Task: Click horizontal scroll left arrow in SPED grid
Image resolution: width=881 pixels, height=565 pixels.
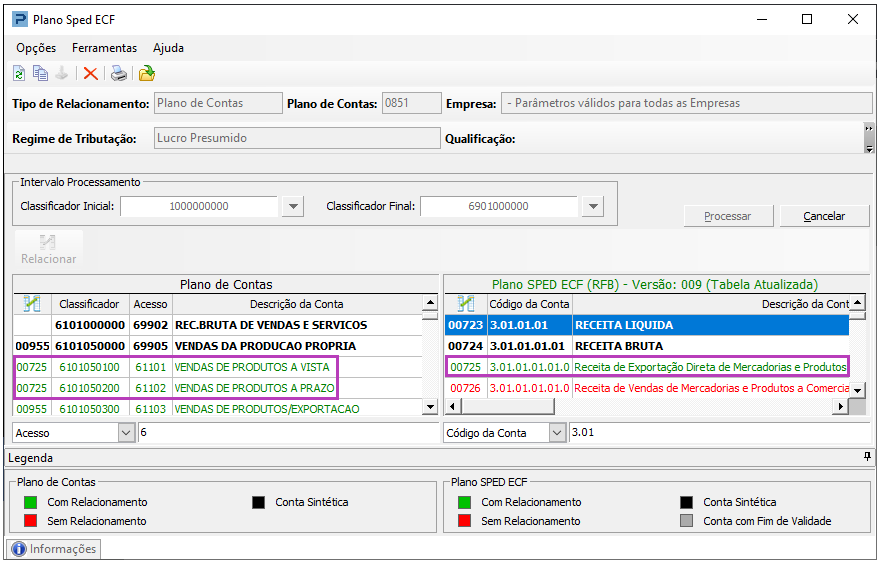Action: pyautogui.click(x=453, y=406)
